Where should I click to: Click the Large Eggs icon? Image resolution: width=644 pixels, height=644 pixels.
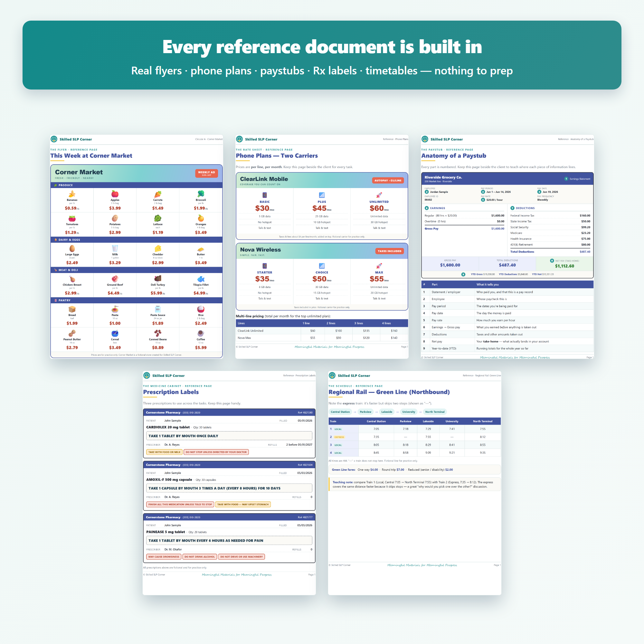pyautogui.click(x=72, y=248)
